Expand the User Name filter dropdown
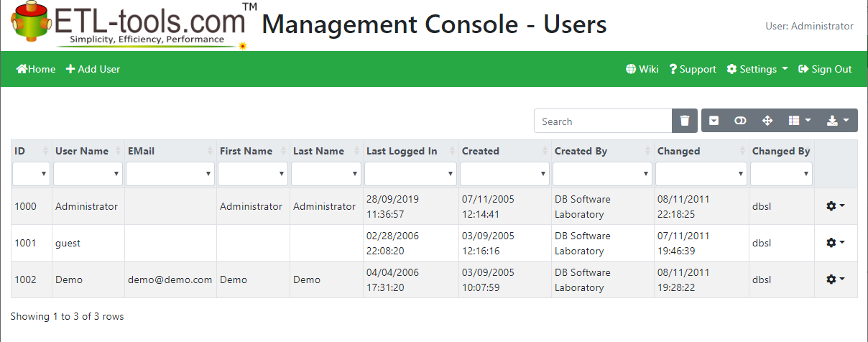 (88, 173)
